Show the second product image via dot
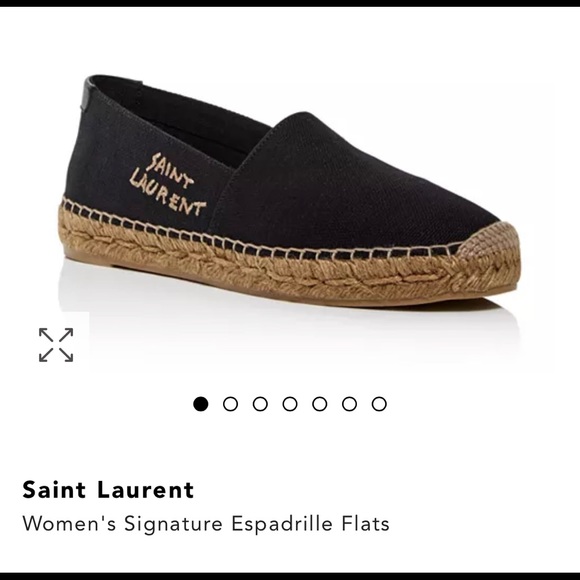 pyautogui.click(x=230, y=404)
